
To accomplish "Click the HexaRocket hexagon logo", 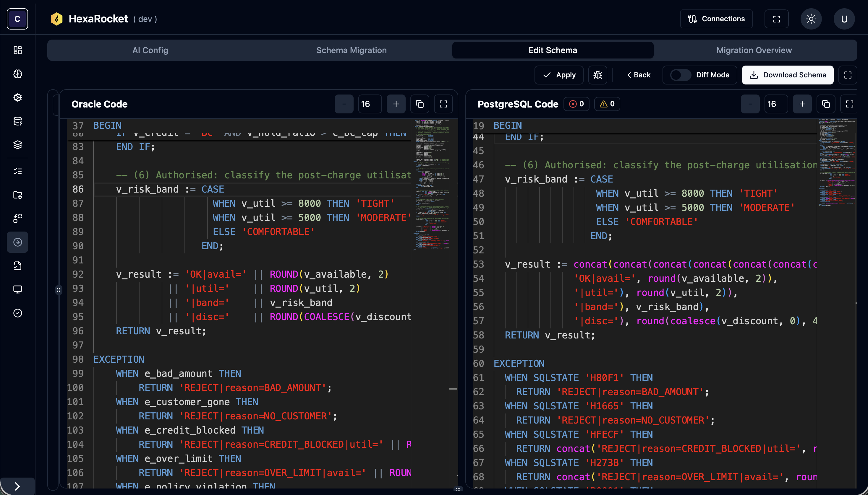I will click(56, 19).
